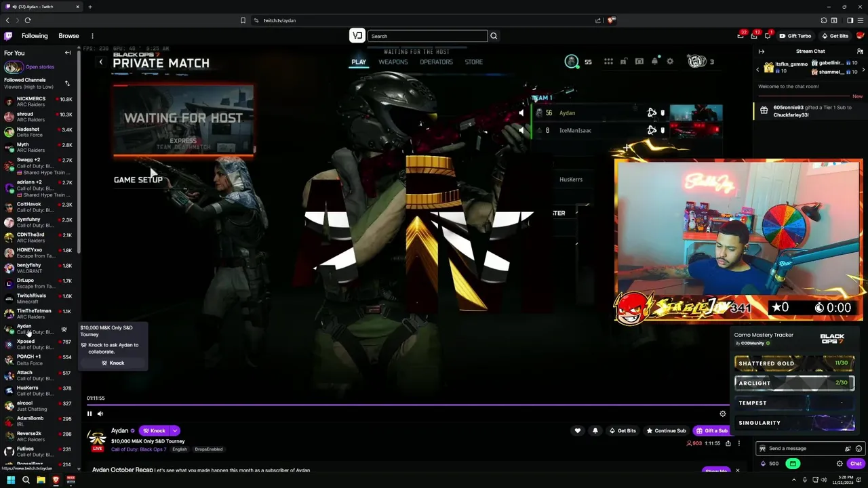
Task: Click the DropsEnabled tag
Action: click(209, 449)
